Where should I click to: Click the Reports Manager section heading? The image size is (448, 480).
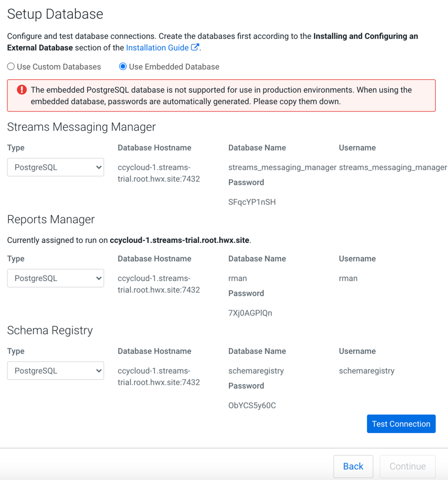[51, 220]
